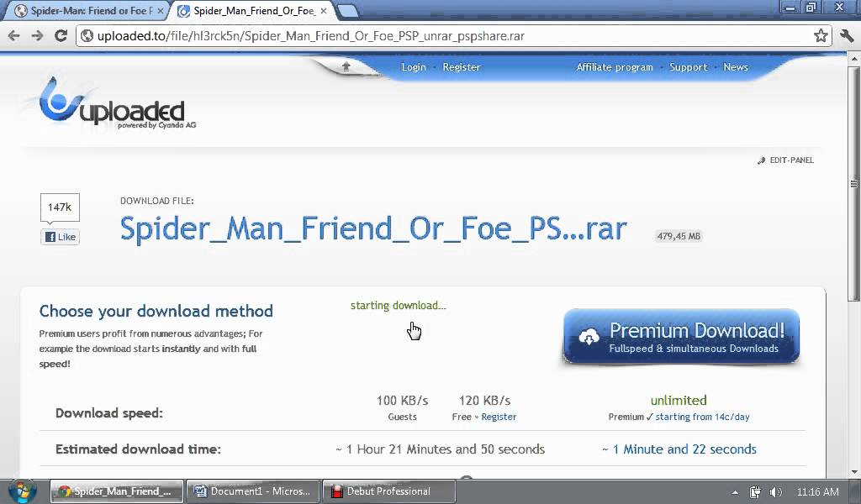Minimize the Chrome window
Viewport: 861px width, 504px height.
click(790, 8)
